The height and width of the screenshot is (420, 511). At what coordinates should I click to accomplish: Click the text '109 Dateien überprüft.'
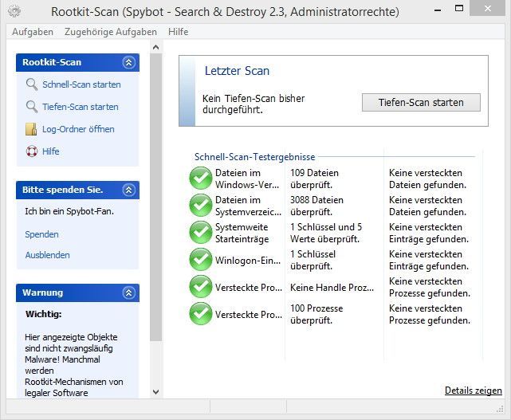(314, 179)
